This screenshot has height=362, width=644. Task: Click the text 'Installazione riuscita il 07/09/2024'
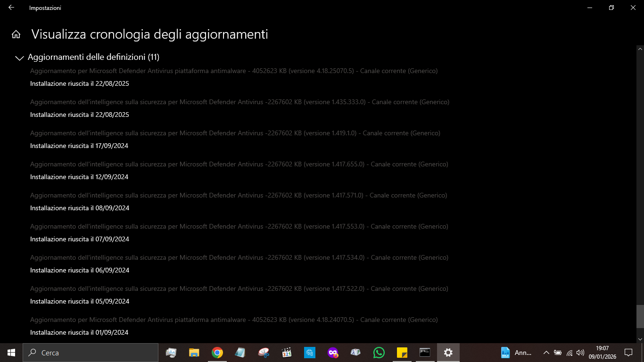tap(79, 239)
